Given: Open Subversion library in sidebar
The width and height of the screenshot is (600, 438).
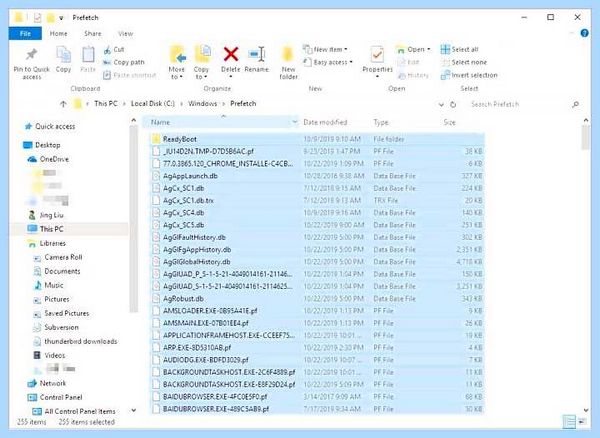Looking at the screenshot, I should tap(56, 327).
